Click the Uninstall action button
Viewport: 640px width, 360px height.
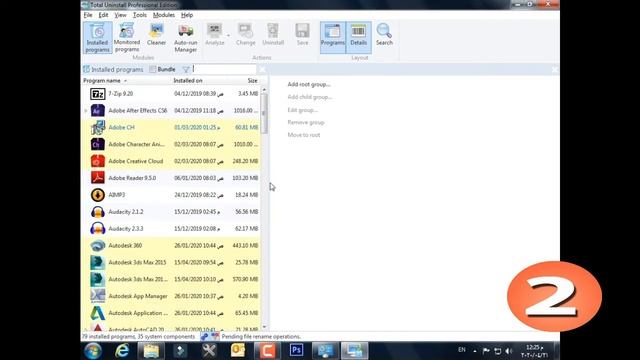(x=273, y=34)
